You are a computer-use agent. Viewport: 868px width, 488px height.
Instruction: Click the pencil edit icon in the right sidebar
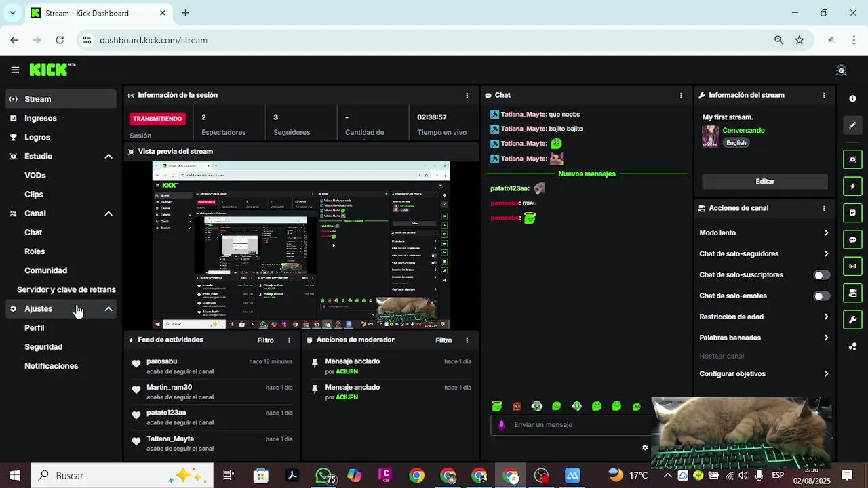(x=852, y=125)
